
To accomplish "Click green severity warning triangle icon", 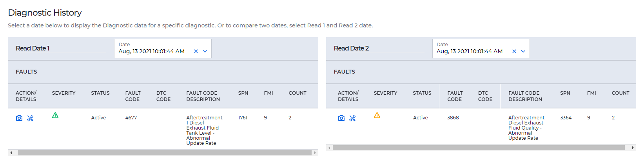I will point(55,115).
